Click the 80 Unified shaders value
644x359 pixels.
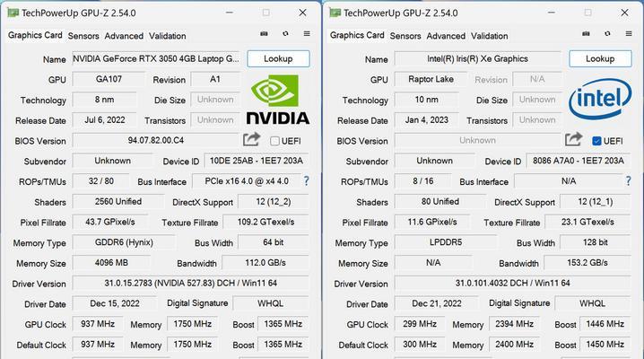pyautogui.click(x=439, y=201)
